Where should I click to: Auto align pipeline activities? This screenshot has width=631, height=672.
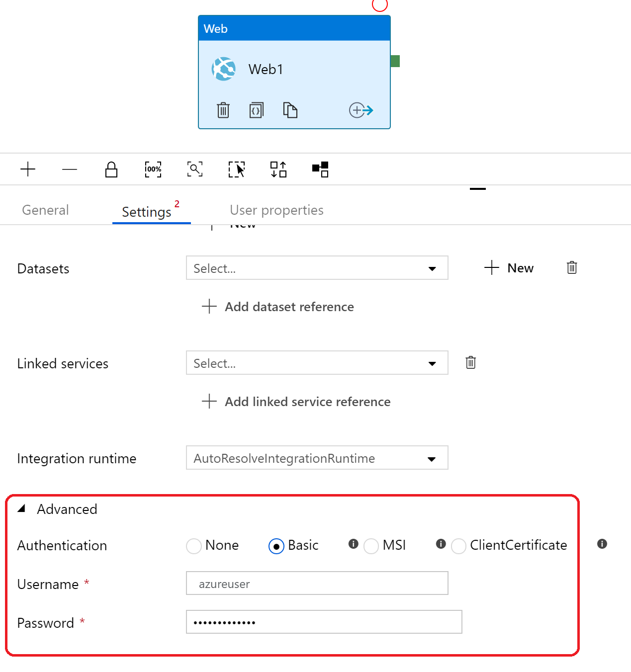coord(278,169)
